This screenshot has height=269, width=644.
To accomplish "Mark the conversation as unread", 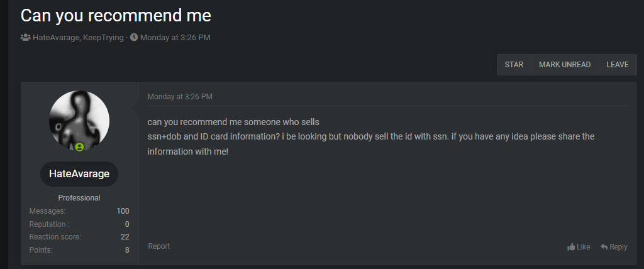I will click(565, 65).
